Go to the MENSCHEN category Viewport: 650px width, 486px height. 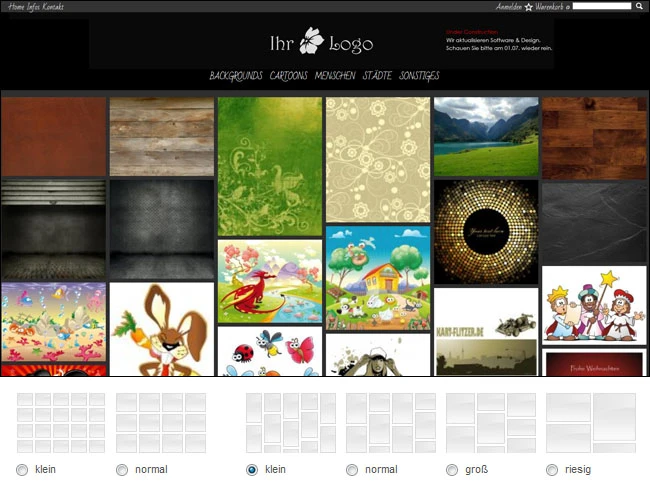(335, 76)
